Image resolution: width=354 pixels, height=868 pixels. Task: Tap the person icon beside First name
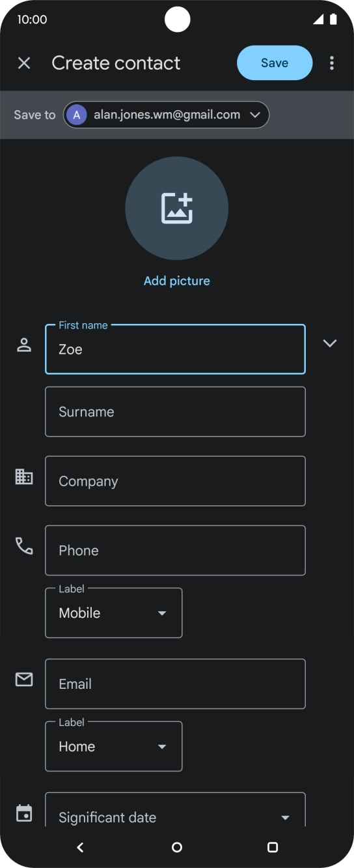pyautogui.click(x=24, y=345)
